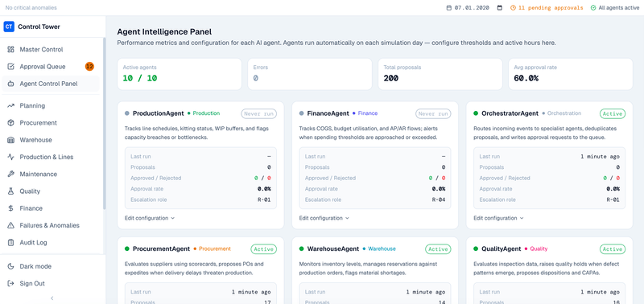Click the sidebar vertical scrollbar
This screenshot has height=304, width=644.
105,123
